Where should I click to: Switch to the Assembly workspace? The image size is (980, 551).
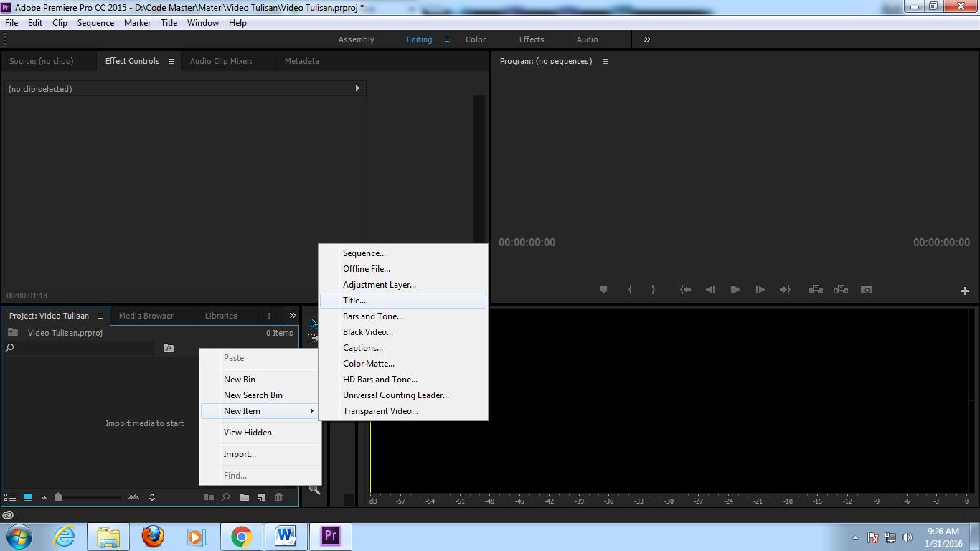[357, 39]
